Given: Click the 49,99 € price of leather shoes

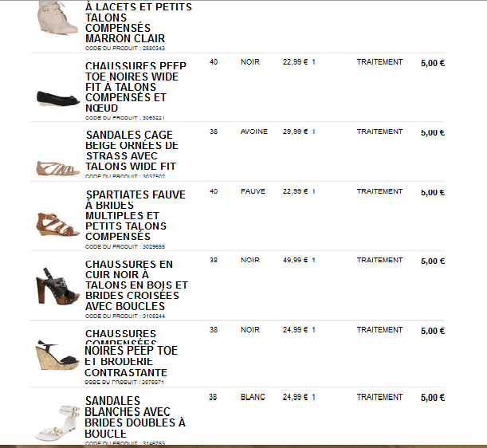Looking at the screenshot, I should click(x=295, y=260).
